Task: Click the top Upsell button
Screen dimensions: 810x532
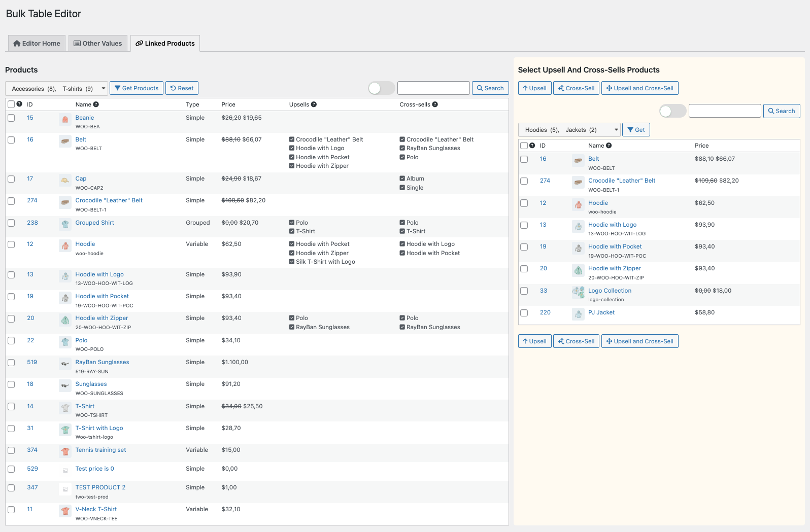Action: (534, 88)
